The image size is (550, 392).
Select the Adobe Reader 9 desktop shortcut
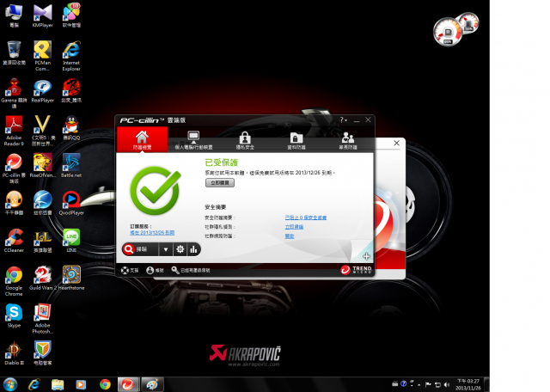pyautogui.click(x=14, y=131)
